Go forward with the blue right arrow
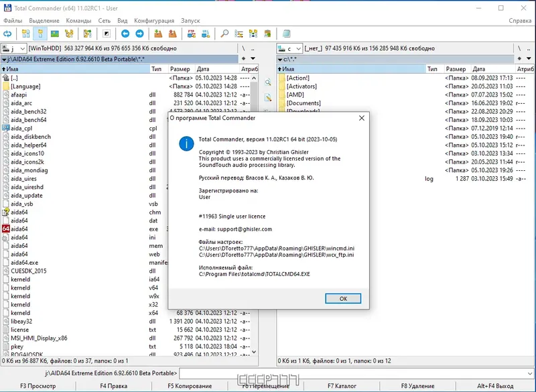 point(139,34)
